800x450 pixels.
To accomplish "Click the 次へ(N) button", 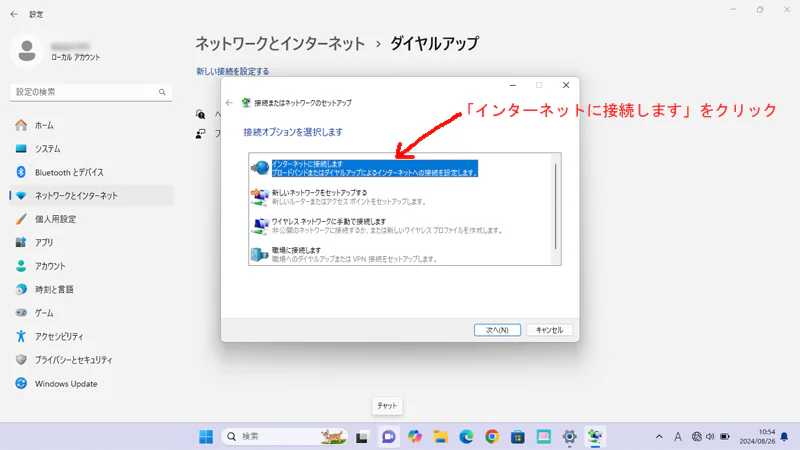I will coord(497,329).
